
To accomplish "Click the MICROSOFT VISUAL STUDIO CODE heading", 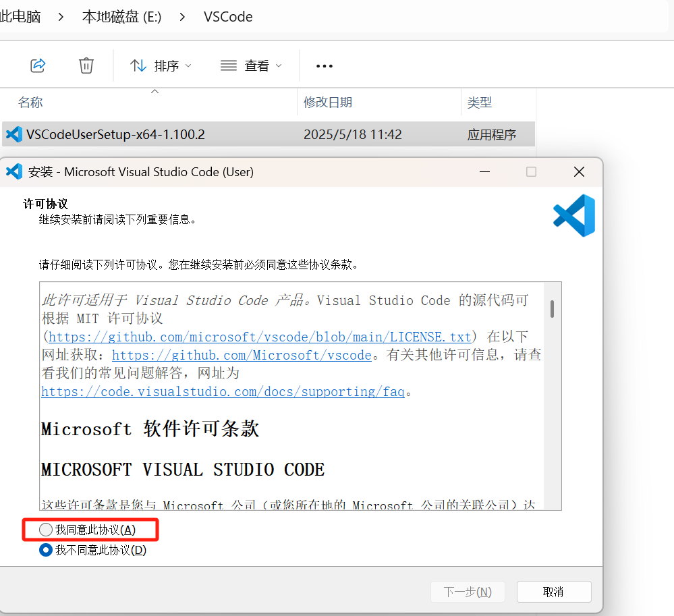I will [x=183, y=470].
